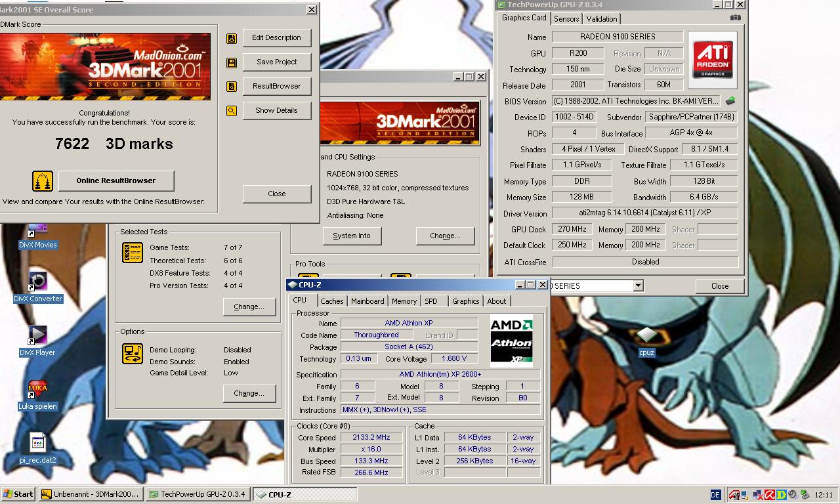Open the Mainboard tab in CPU-Z
Viewport: 840px width, 504px height.
coord(367,301)
